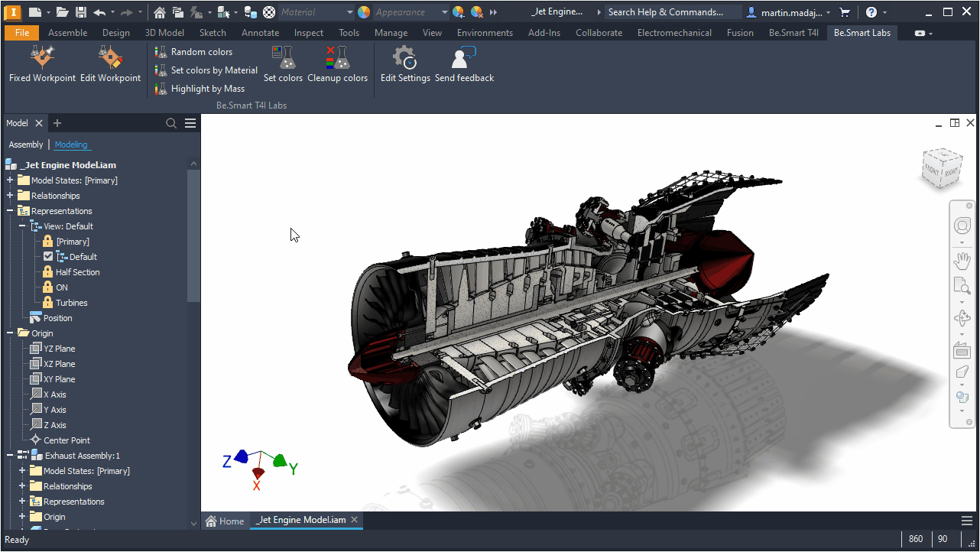The image size is (980, 552).
Task: Click the Edit Workpoint tool icon
Action: (110, 57)
